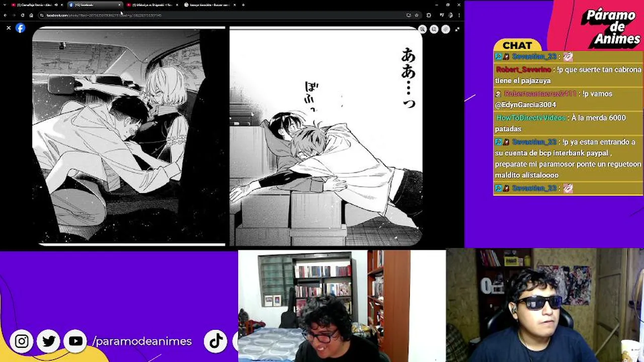Image resolution: width=644 pixels, height=362 pixels.
Task: Close the Facebook photo viewer
Action: 9,28
